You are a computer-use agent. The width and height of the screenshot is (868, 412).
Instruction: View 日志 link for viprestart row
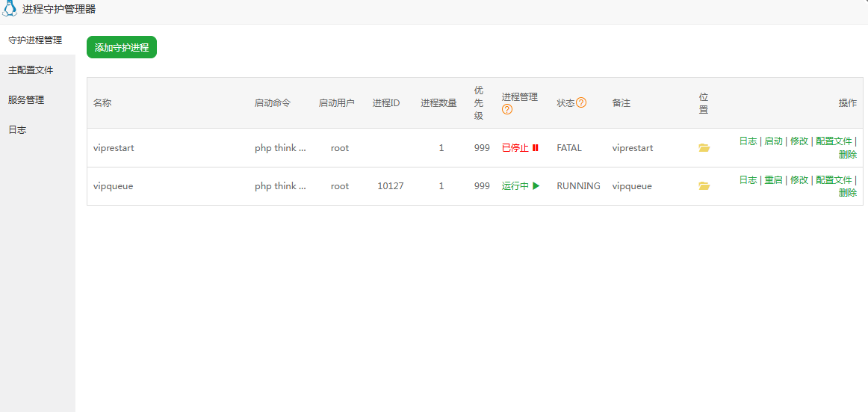point(748,141)
